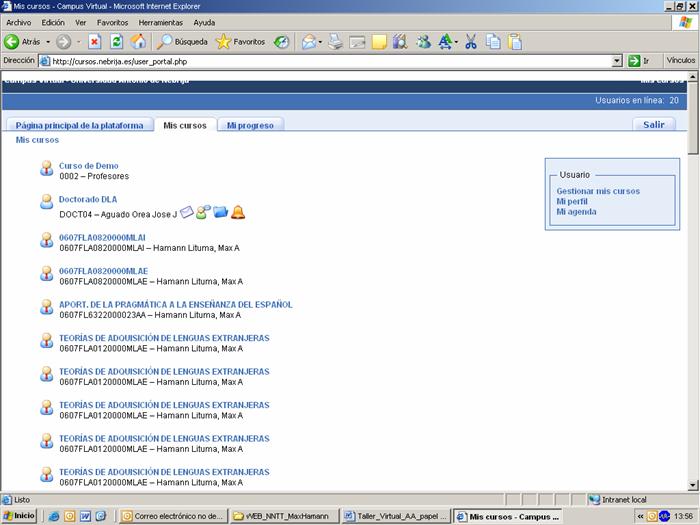
Task: Expand the address bar dropdown arrow
Action: (x=617, y=61)
